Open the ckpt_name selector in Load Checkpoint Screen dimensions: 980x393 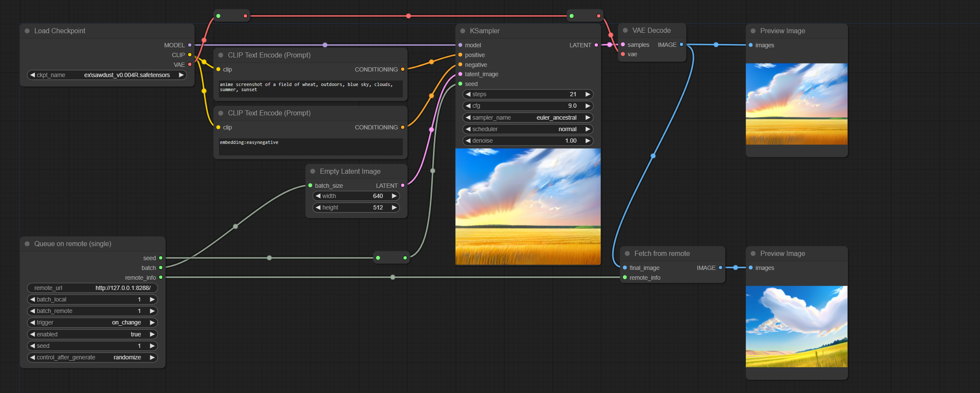click(x=106, y=75)
